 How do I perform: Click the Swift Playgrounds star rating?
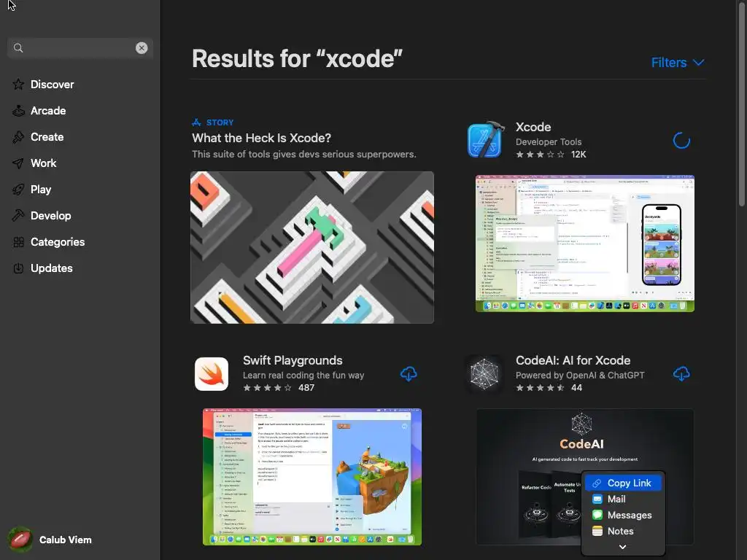click(x=267, y=388)
